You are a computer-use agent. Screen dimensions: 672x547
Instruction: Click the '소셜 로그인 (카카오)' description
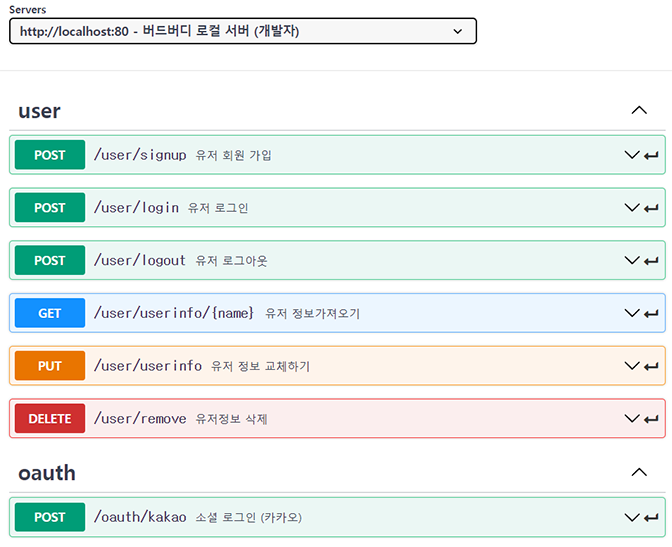point(249,518)
